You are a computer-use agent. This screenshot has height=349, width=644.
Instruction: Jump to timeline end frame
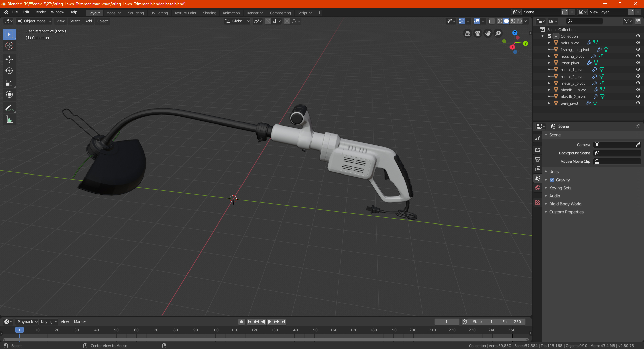pos(283,322)
